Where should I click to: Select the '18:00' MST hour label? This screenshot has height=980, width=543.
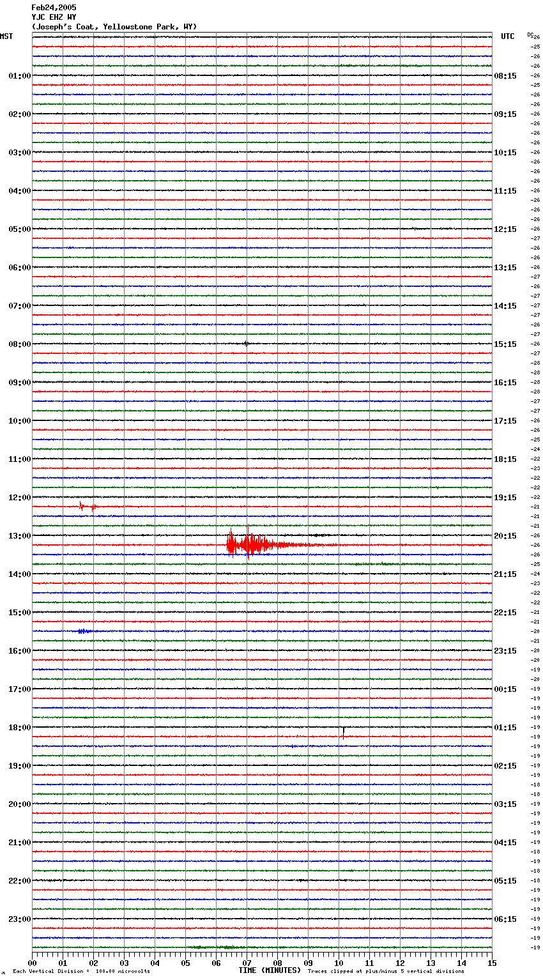pyautogui.click(x=20, y=728)
